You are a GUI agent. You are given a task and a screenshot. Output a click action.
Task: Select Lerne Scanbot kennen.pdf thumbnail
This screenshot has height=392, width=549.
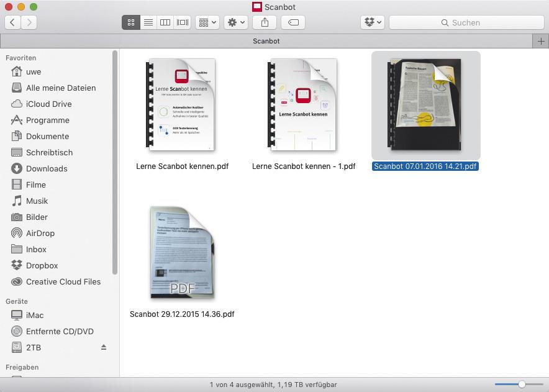click(x=180, y=105)
